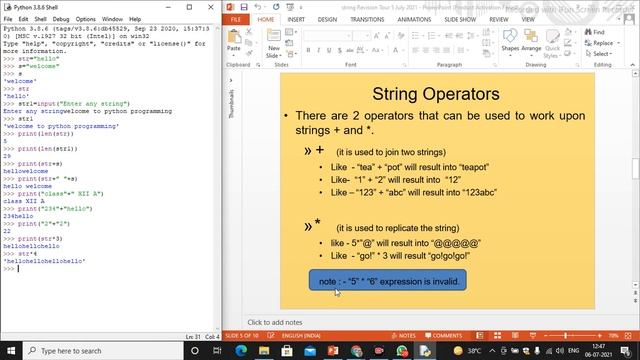Click Clear All Formatting icon
The width and height of the screenshot is (640, 360).
tap(401, 36)
